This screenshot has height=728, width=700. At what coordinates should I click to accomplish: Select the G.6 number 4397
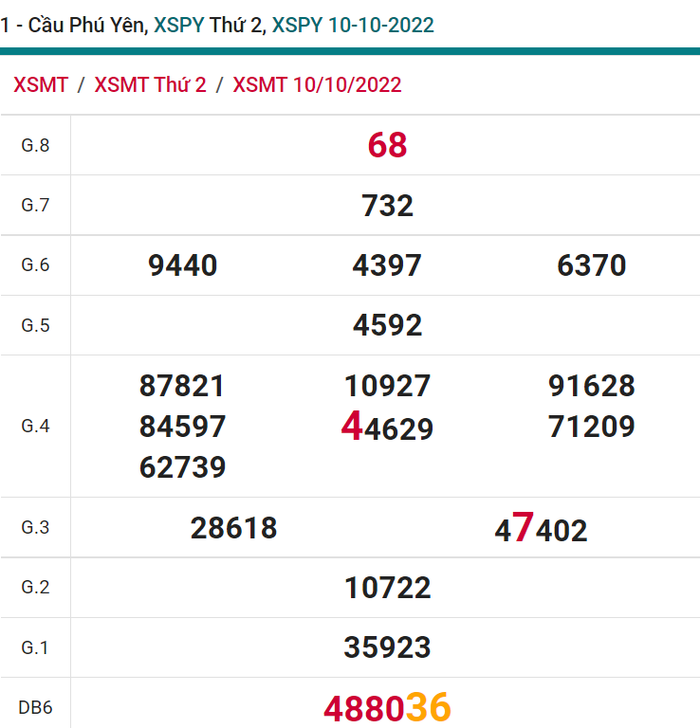coord(387,265)
